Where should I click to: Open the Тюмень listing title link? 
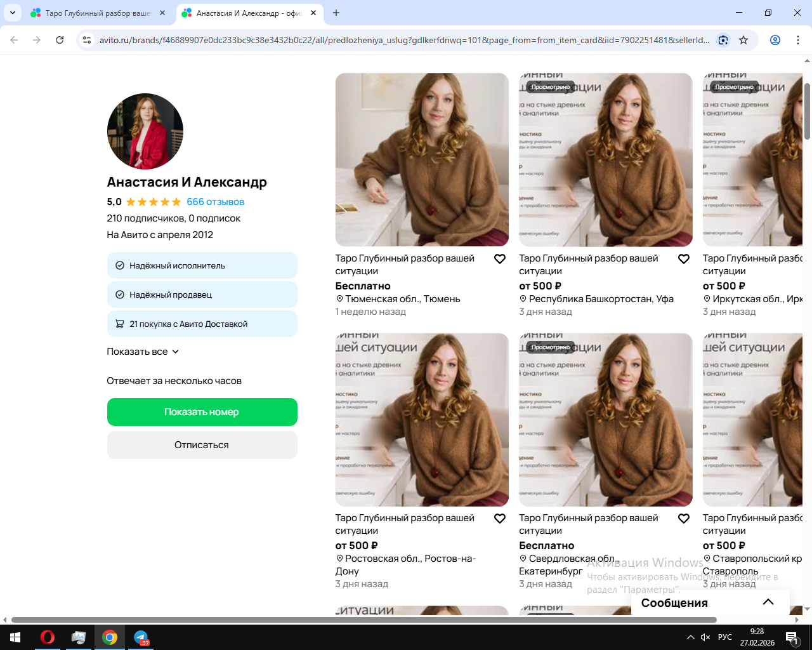click(405, 265)
